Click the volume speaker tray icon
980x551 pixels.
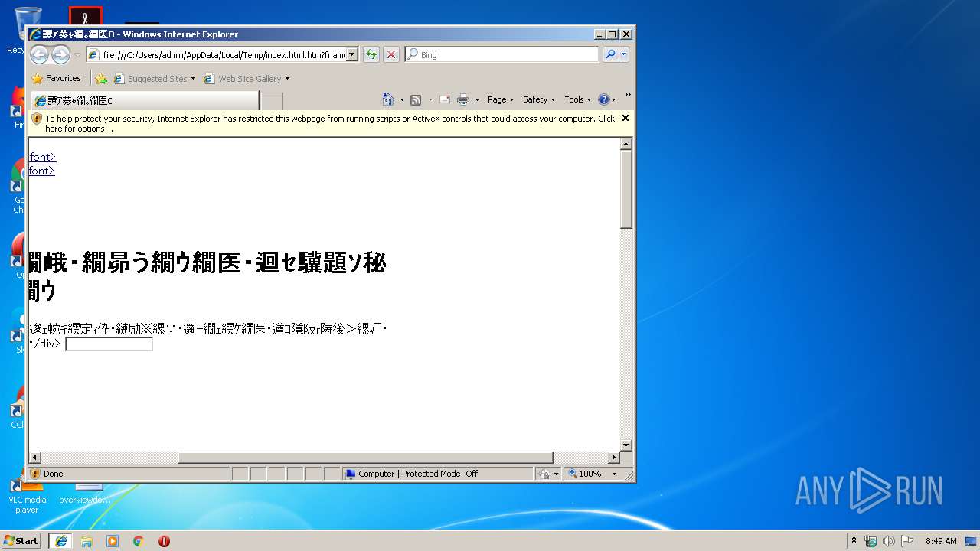889,541
